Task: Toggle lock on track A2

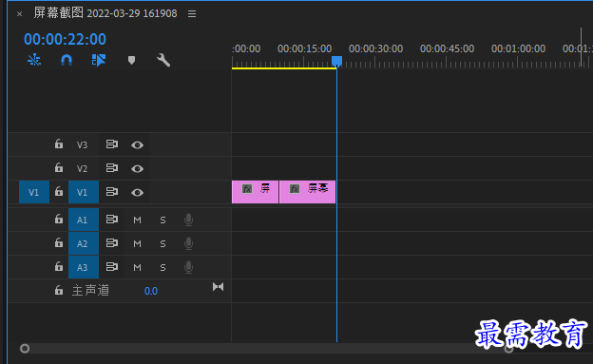Action: click(59, 243)
